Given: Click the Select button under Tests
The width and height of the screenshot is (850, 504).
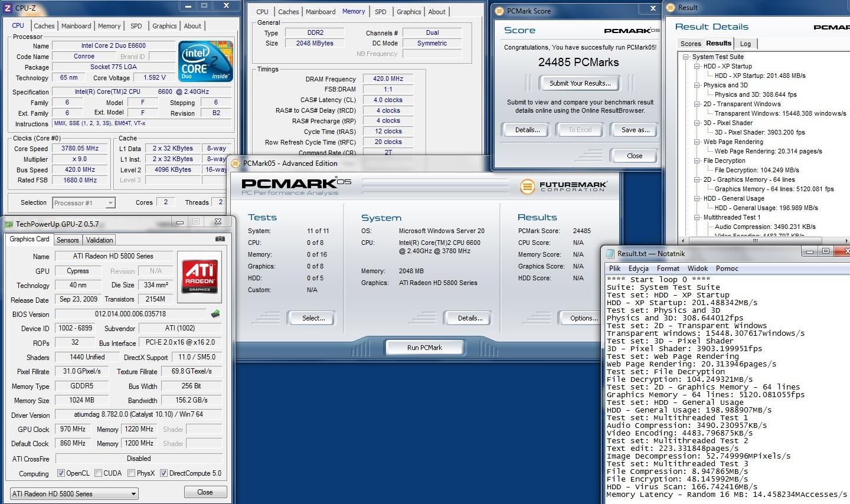Looking at the screenshot, I should [313, 318].
